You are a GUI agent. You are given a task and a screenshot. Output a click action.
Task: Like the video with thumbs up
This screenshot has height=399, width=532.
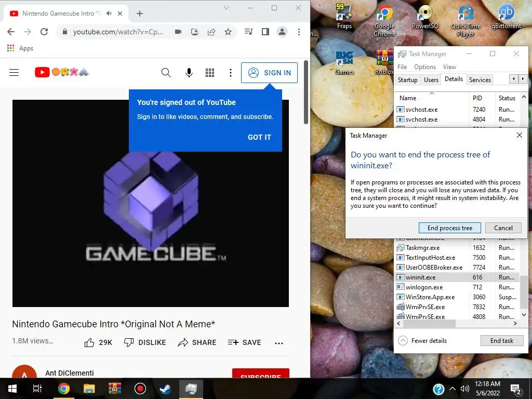point(98,342)
